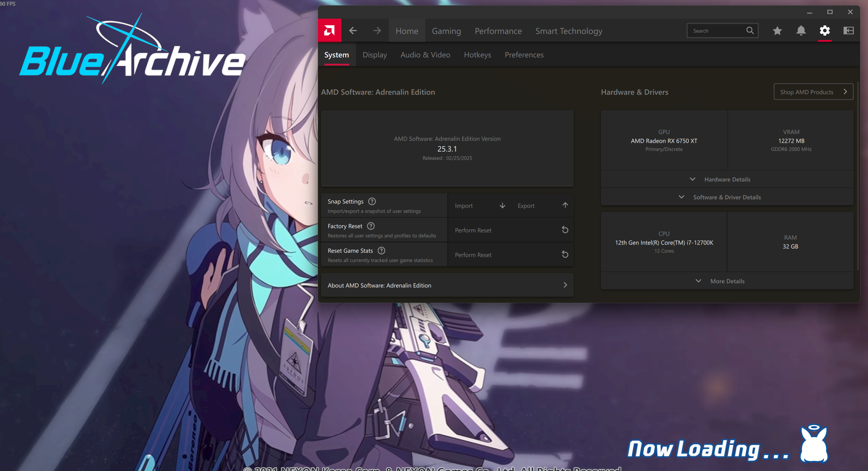Click the AMD logo home icon
This screenshot has width=868, height=471.
click(x=329, y=31)
